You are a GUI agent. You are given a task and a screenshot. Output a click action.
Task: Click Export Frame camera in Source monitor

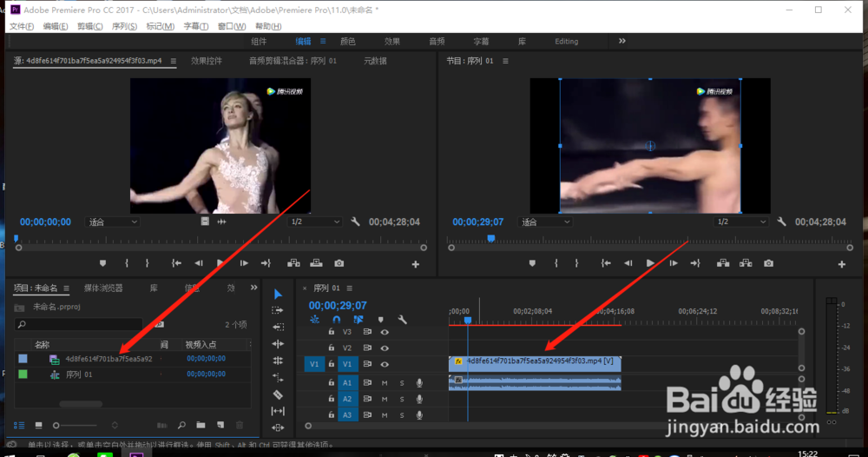339,263
